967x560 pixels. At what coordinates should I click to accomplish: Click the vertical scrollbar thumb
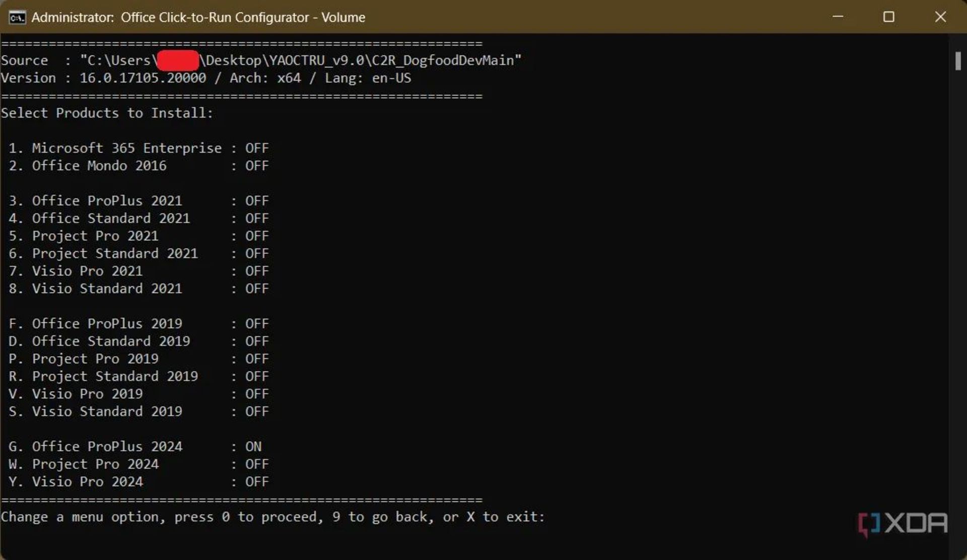click(x=957, y=61)
